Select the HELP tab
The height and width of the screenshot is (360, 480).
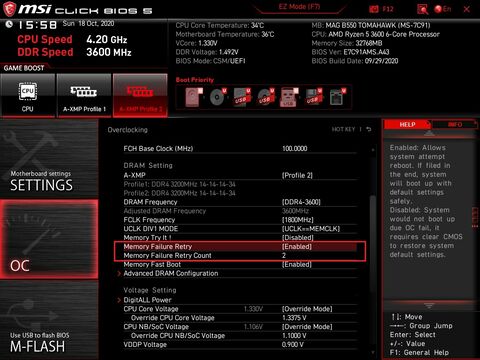click(407, 124)
